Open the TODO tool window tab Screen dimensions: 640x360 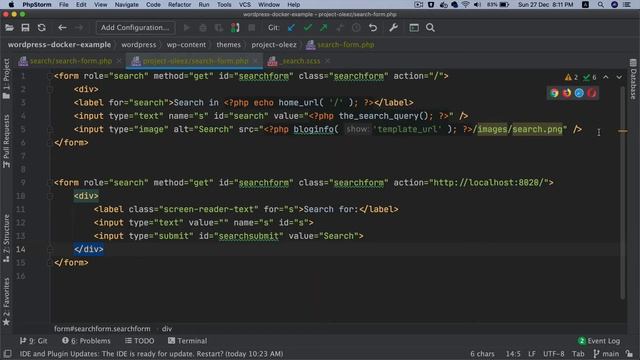140,341
